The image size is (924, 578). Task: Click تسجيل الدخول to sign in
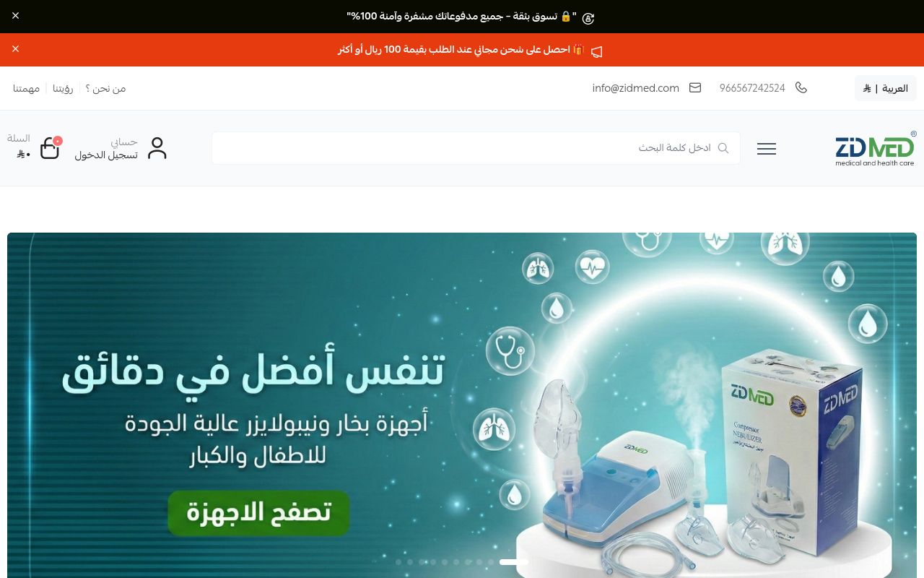coord(106,155)
